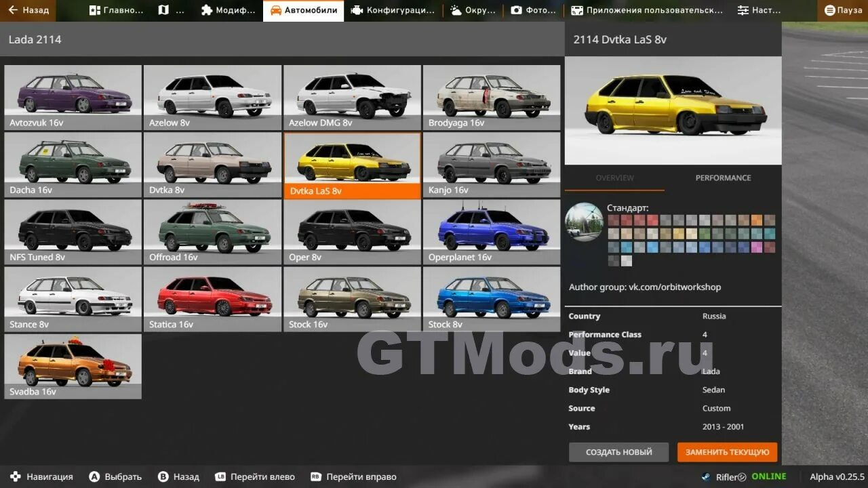Open the Фото... photo mode item
This screenshot has height=488, width=868.
pos(533,10)
